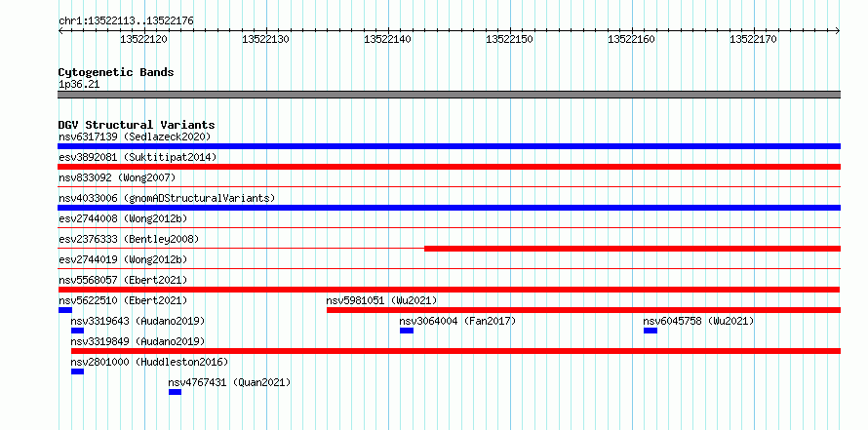Open nsv3064004 (Fan2017) variant label
This screenshot has height=430, width=868.
point(457,321)
